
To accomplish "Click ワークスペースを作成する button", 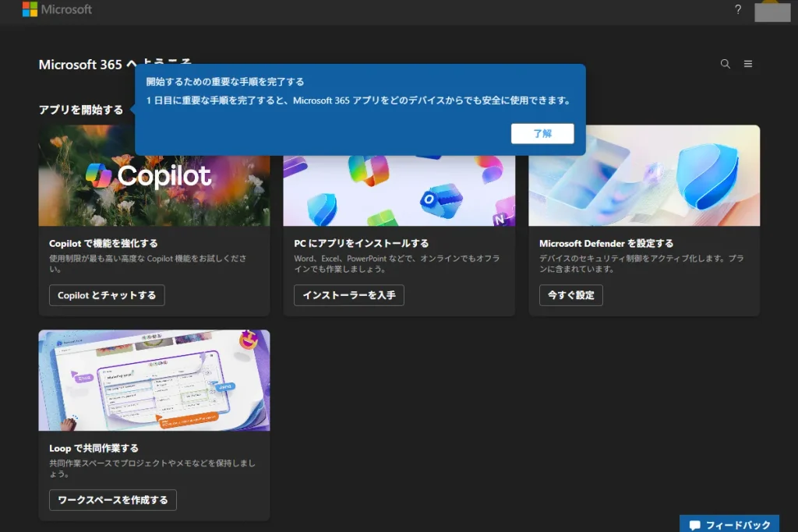I will [x=113, y=500].
